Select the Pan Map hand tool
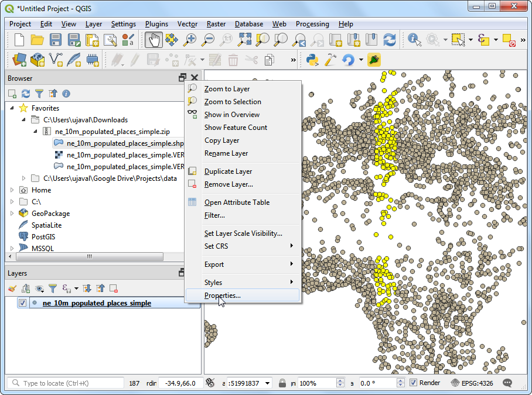The height and width of the screenshot is (395, 532). tap(154, 40)
